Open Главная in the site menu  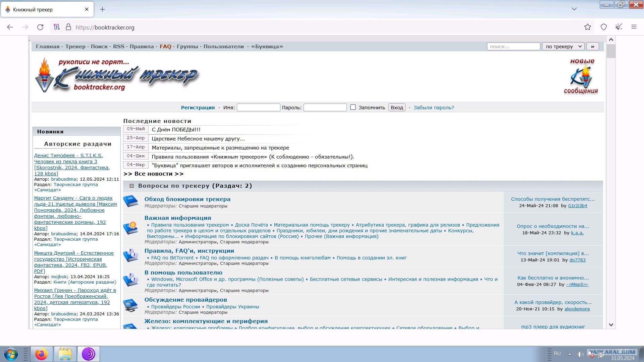(x=48, y=47)
